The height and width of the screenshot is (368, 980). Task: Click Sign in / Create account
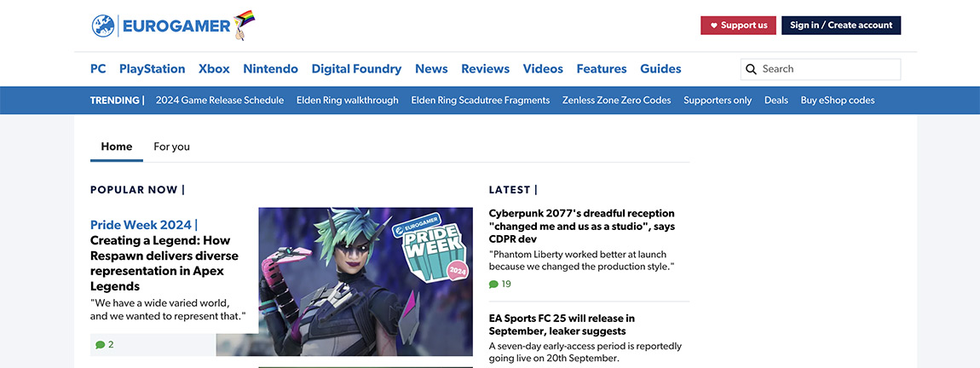coord(841,26)
